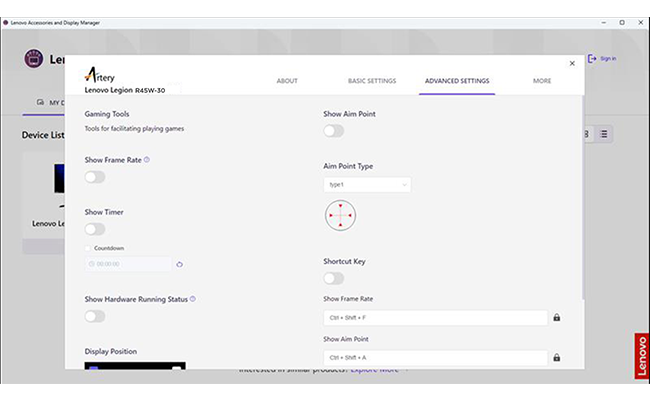Enable the Shortcut Key switch
Image resolution: width=650 pixels, height=400 pixels.
tap(334, 278)
